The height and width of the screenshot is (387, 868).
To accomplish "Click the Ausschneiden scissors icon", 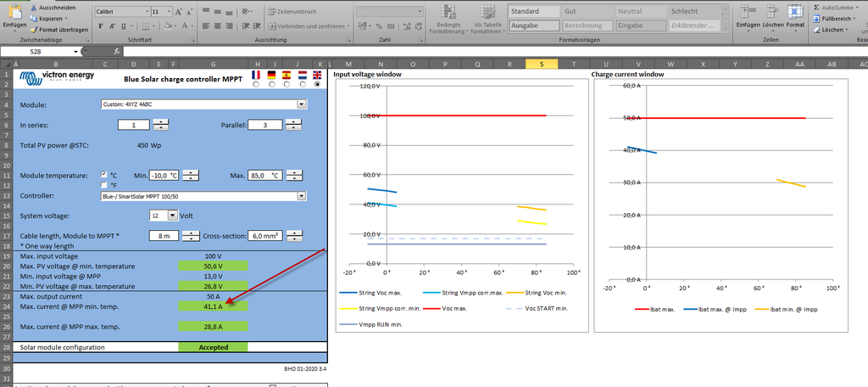I will 34,8.
